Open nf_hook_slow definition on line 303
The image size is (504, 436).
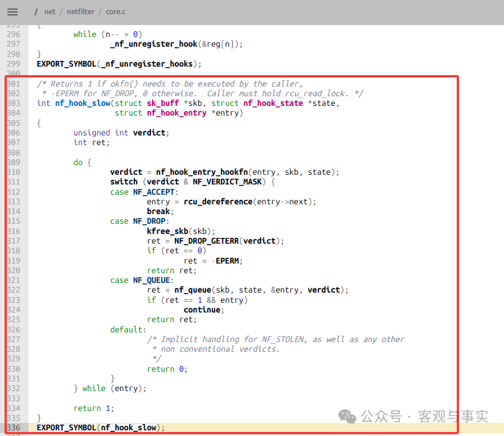[83, 103]
